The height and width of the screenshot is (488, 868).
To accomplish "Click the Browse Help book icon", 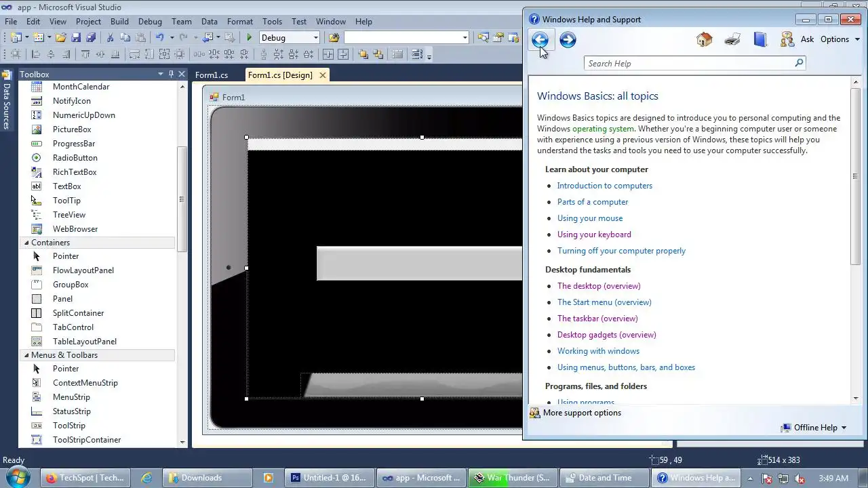I will coord(760,39).
